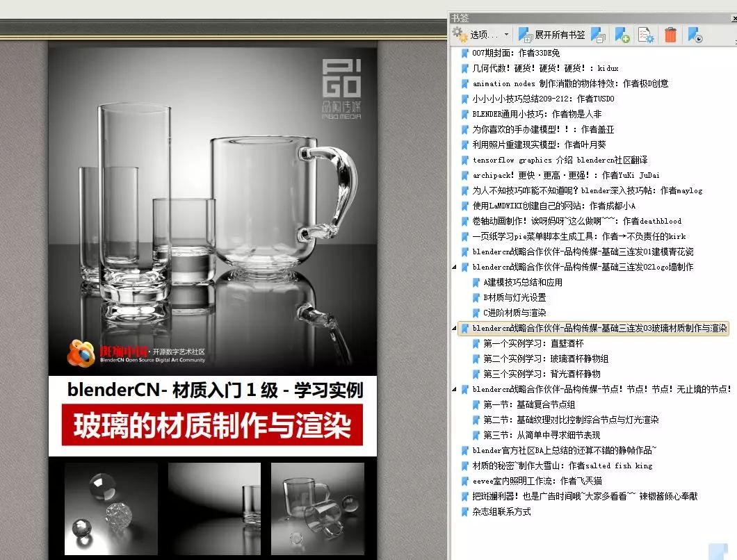Open bookmark BLENDER通用小技巧:作者物是人非
Image resolution: width=737 pixels, height=560 pixels.
537,114
